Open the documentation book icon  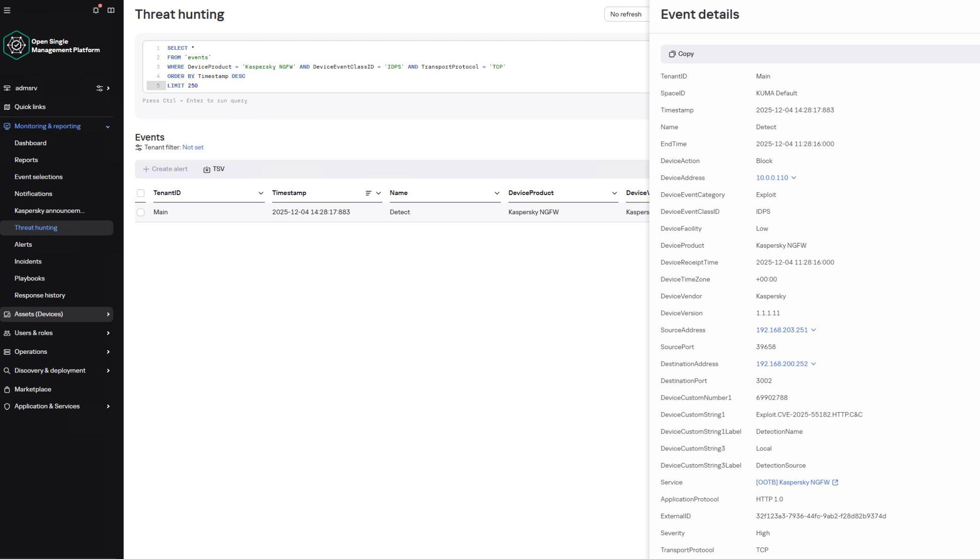[111, 10]
